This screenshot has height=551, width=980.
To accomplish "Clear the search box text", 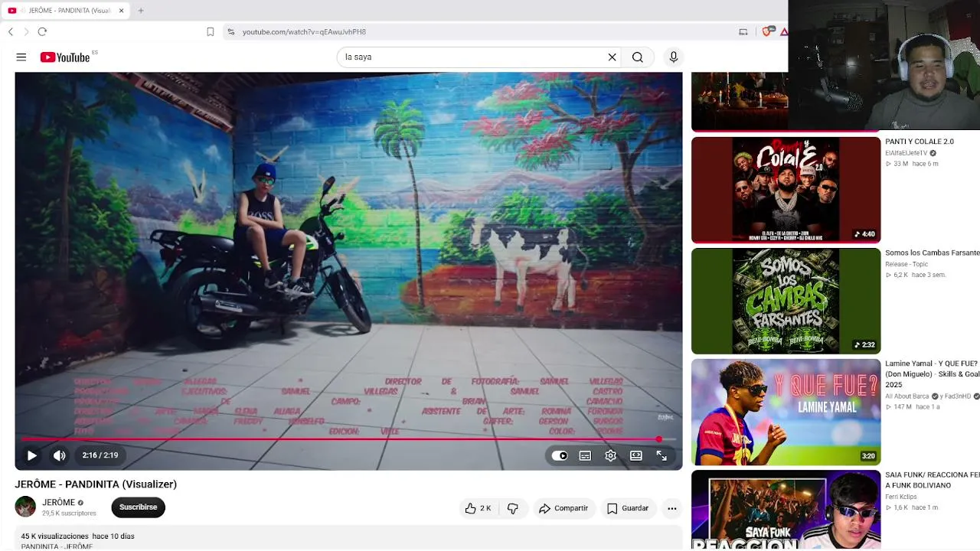I will tap(612, 57).
